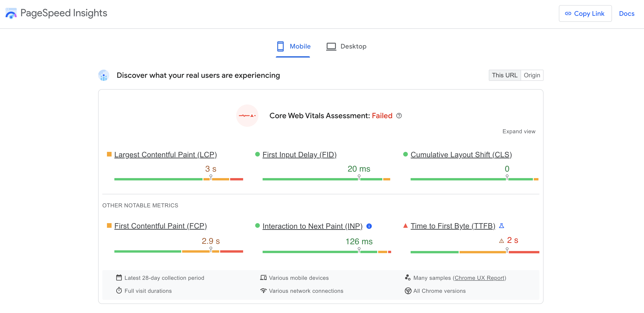Open the Chrome UX Report link
Screen dimensions: 644x313
(479, 278)
